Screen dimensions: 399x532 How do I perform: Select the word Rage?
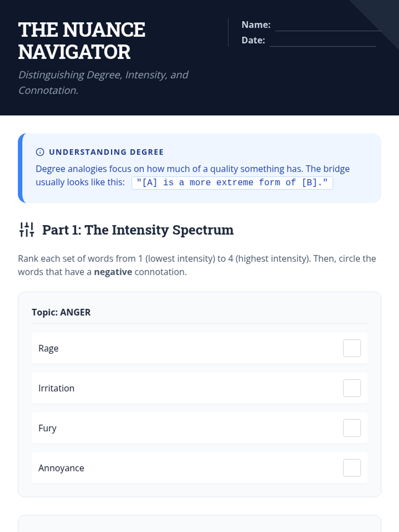click(49, 348)
